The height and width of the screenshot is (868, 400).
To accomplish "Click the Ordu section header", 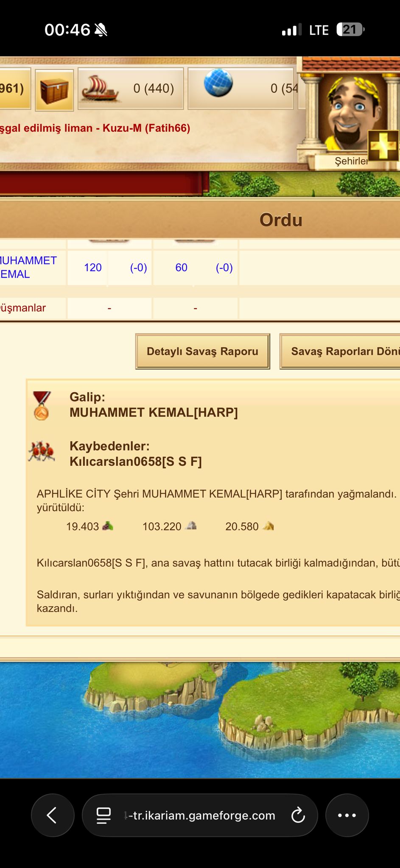I will 281,220.
